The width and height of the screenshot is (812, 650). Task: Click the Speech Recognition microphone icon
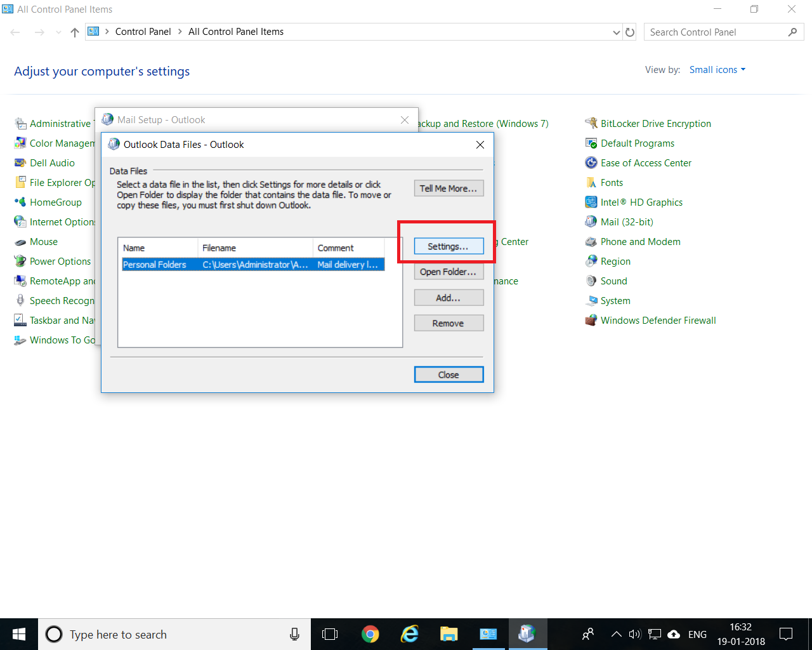click(20, 300)
